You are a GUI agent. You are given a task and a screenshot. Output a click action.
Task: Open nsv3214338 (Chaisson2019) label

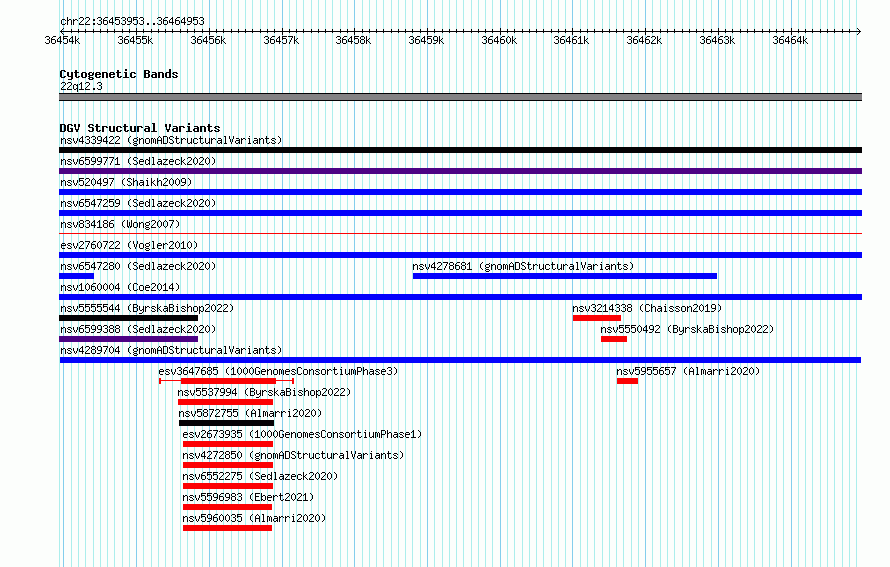[647, 308]
